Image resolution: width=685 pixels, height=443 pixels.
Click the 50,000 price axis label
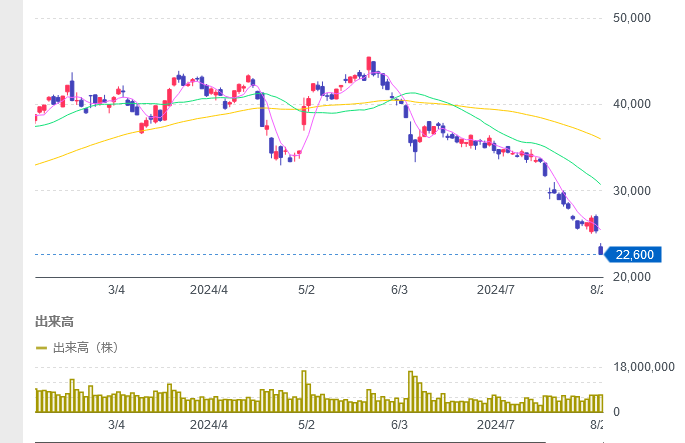pos(632,18)
